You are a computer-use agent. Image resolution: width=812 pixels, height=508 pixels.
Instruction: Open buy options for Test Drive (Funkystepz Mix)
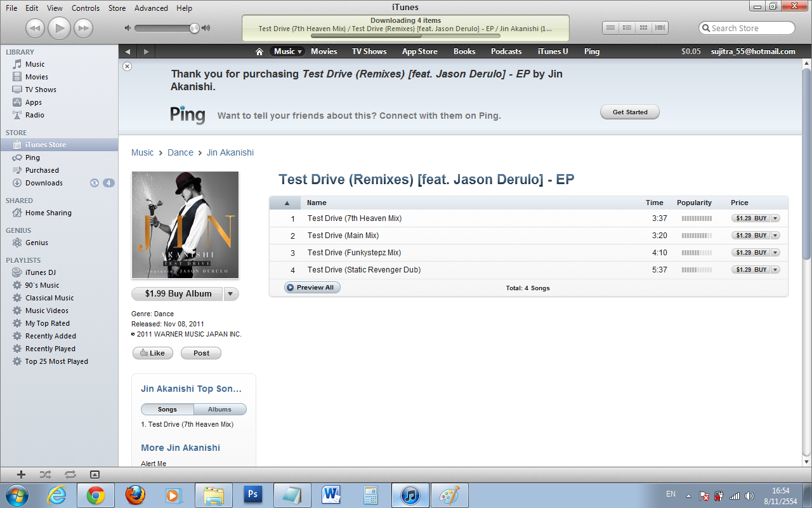775,253
